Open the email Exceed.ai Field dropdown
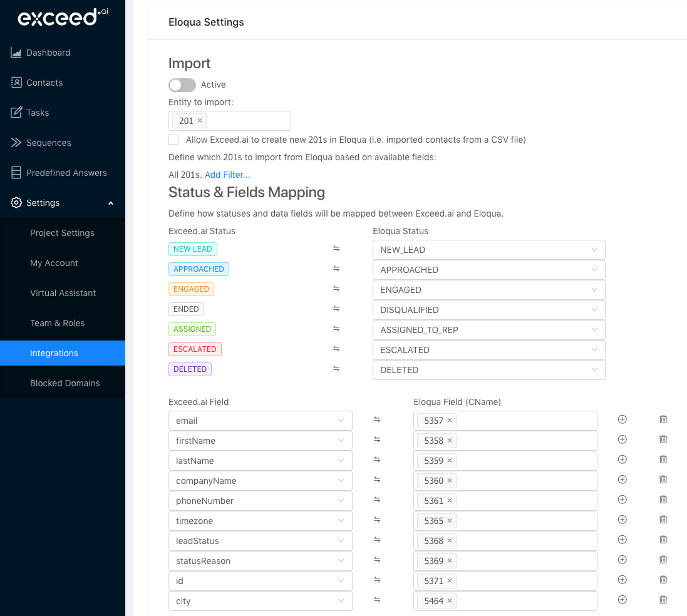 (x=260, y=421)
